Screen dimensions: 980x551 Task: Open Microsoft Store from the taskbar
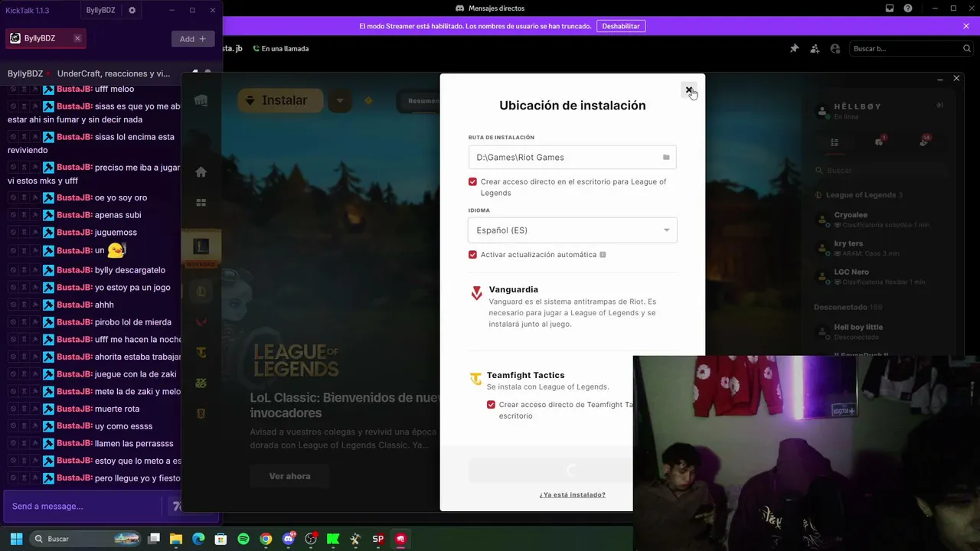pyautogui.click(x=220, y=539)
